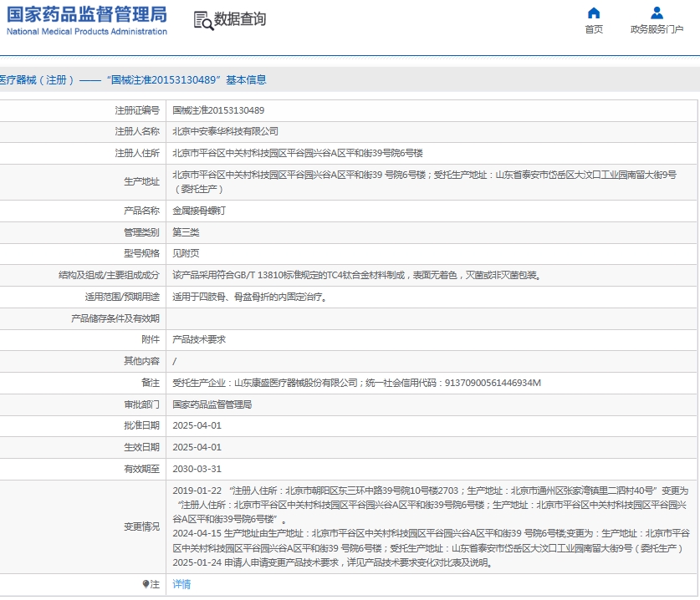Screen dimensions: 700x600
Task: Click the 注册证编号 row label
Action: [x=137, y=110]
